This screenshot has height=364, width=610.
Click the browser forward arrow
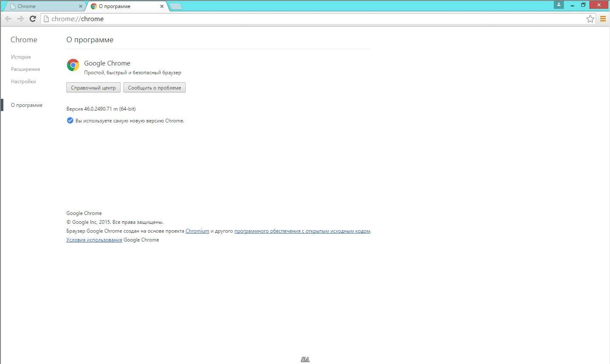pyautogui.click(x=20, y=19)
